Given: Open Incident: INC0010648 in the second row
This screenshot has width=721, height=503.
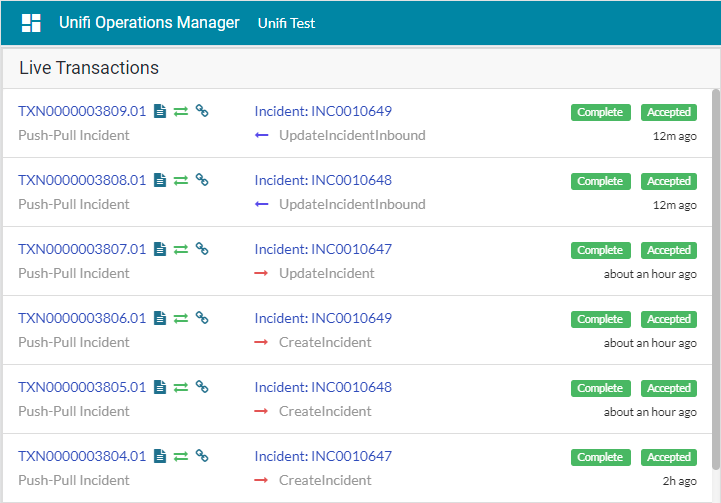Looking at the screenshot, I should [x=323, y=181].
